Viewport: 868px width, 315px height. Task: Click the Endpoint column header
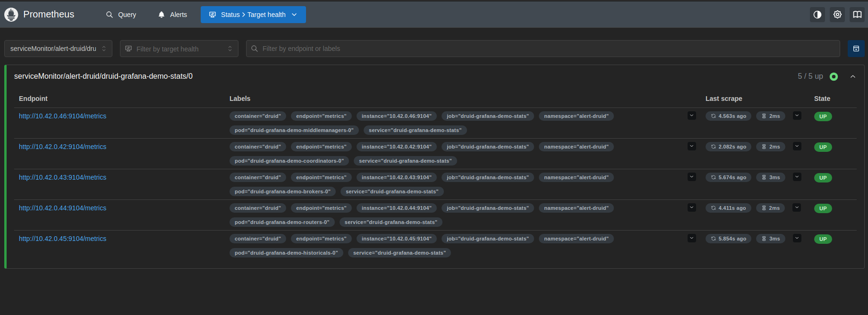(33, 99)
